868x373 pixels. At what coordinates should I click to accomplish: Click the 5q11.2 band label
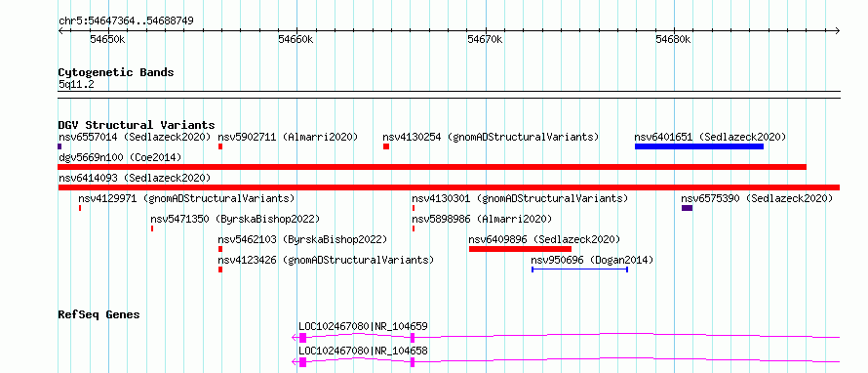[76, 84]
